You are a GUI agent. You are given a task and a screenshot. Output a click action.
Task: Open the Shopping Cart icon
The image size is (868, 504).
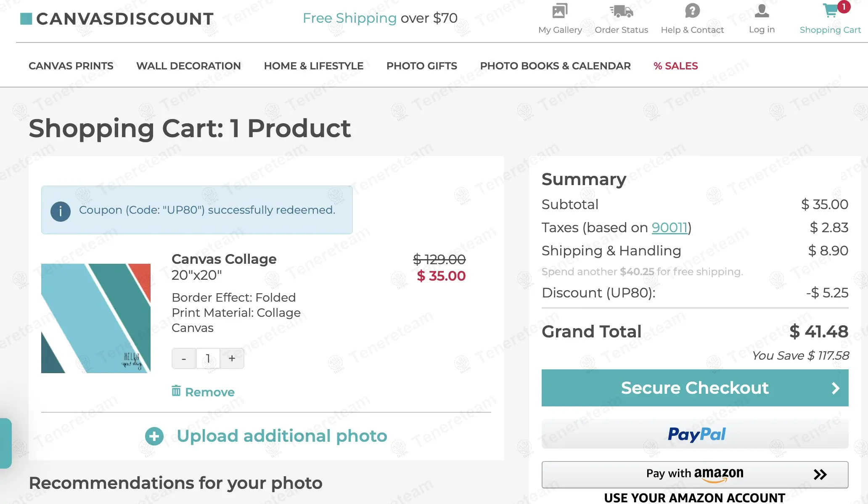tap(831, 11)
